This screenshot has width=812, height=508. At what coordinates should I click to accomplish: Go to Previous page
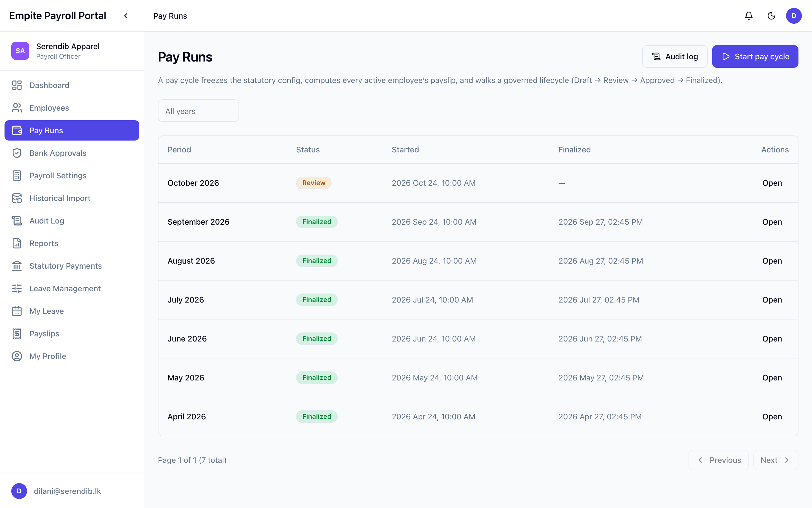pos(718,460)
